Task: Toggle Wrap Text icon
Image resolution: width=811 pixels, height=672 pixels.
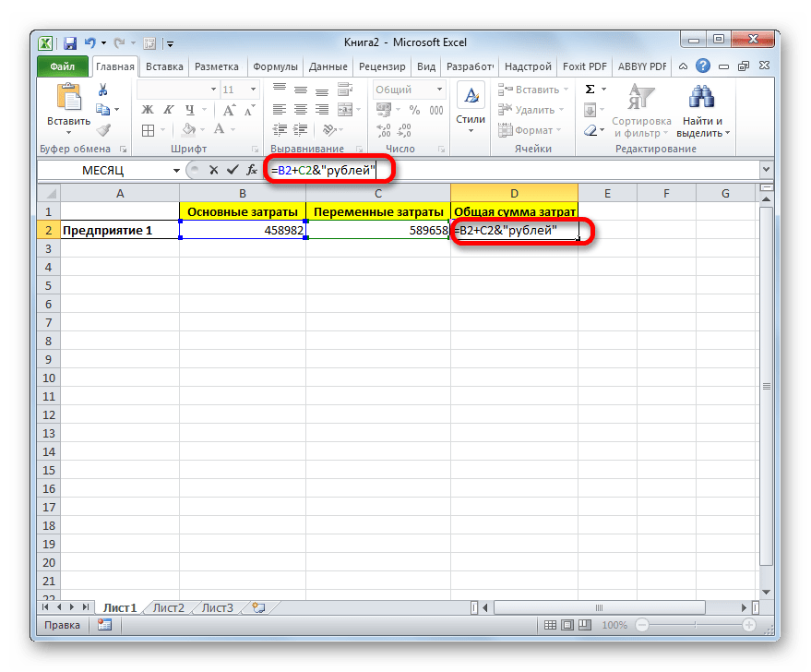Action: click(x=345, y=90)
